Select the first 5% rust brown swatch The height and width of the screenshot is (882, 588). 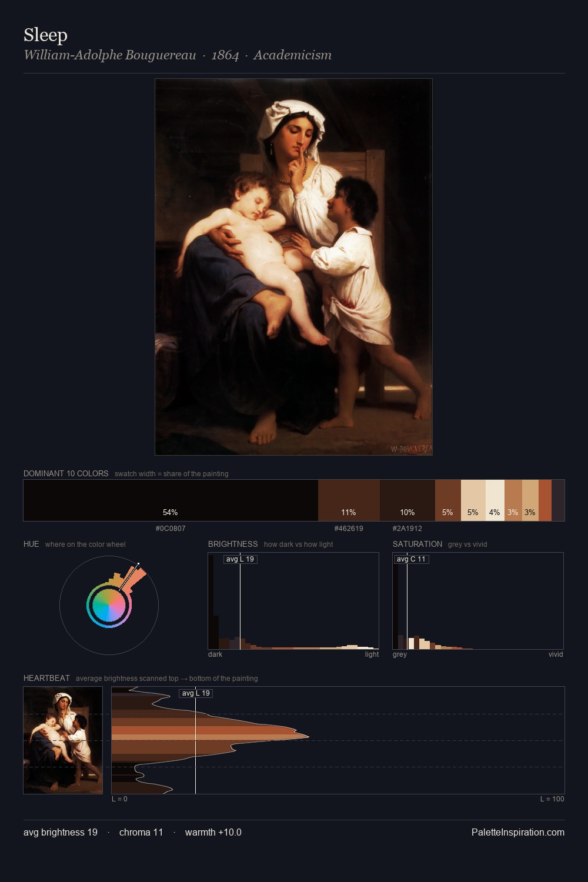pos(448,500)
